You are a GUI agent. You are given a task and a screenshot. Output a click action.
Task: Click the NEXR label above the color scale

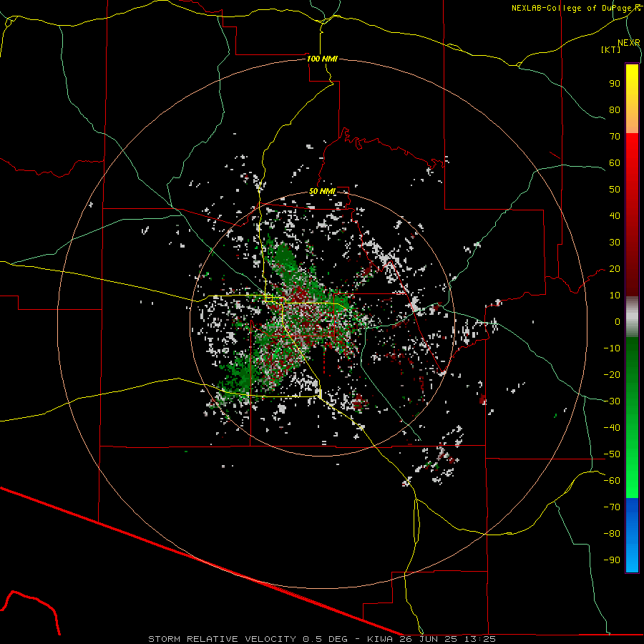pyautogui.click(x=629, y=43)
